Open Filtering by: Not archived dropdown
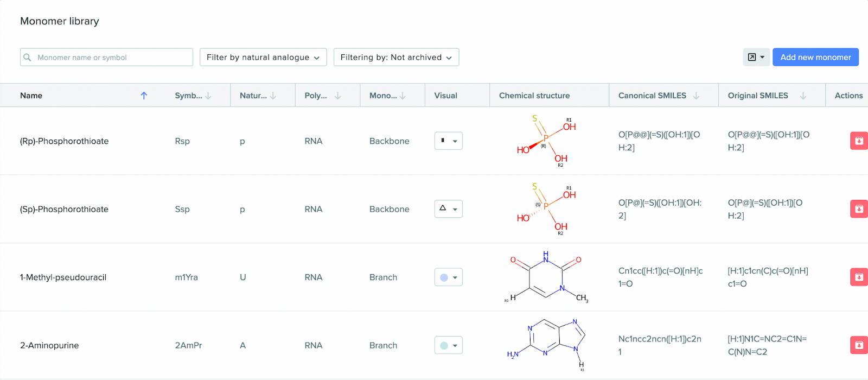The image size is (868, 380). coord(396,57)
